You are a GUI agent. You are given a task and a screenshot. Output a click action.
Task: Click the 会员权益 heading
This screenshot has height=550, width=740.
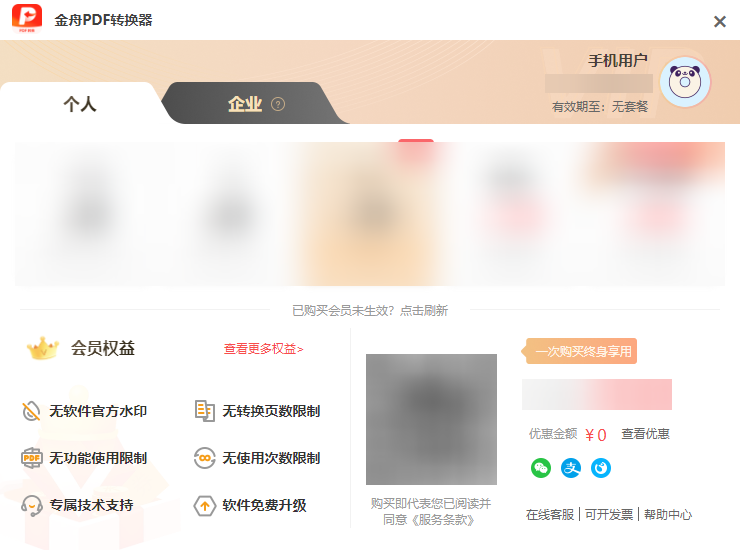pos(103,348)
